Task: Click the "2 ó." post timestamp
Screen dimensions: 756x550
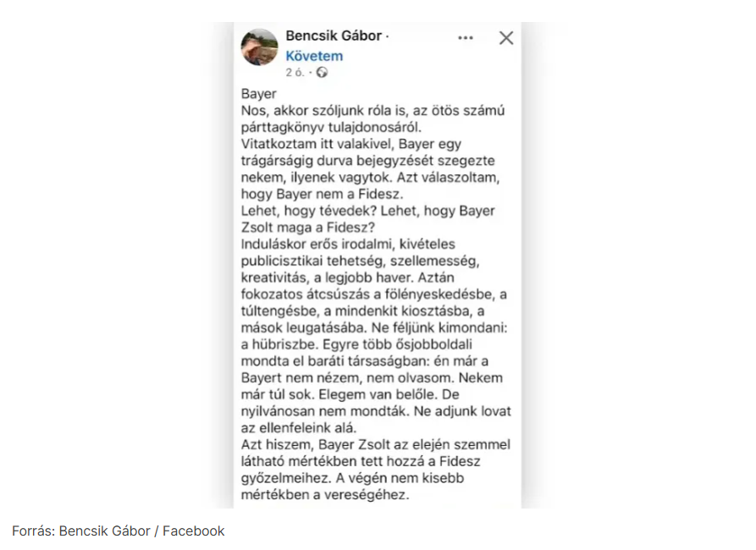Action: (295, 73)
